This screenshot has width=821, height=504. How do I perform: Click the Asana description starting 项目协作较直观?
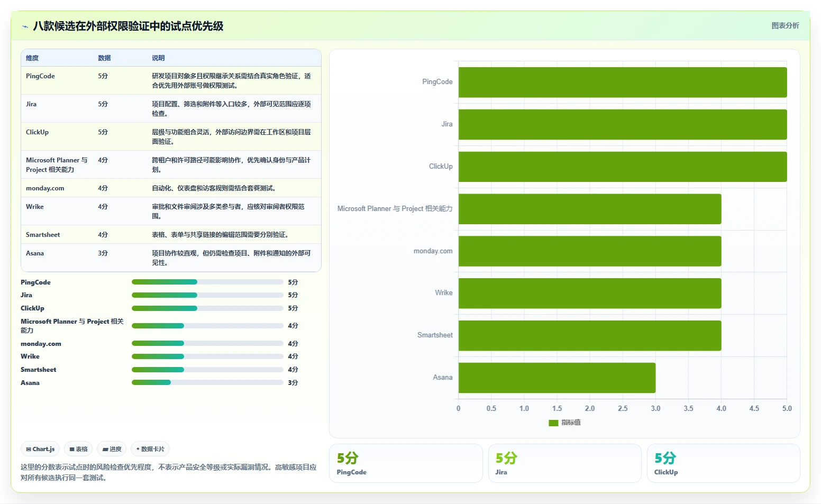(231, 258)
